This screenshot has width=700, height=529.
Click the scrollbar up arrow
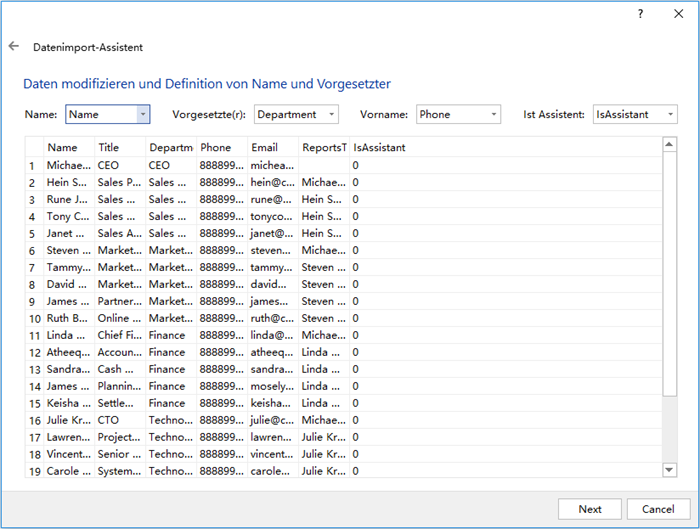[670, 146]
